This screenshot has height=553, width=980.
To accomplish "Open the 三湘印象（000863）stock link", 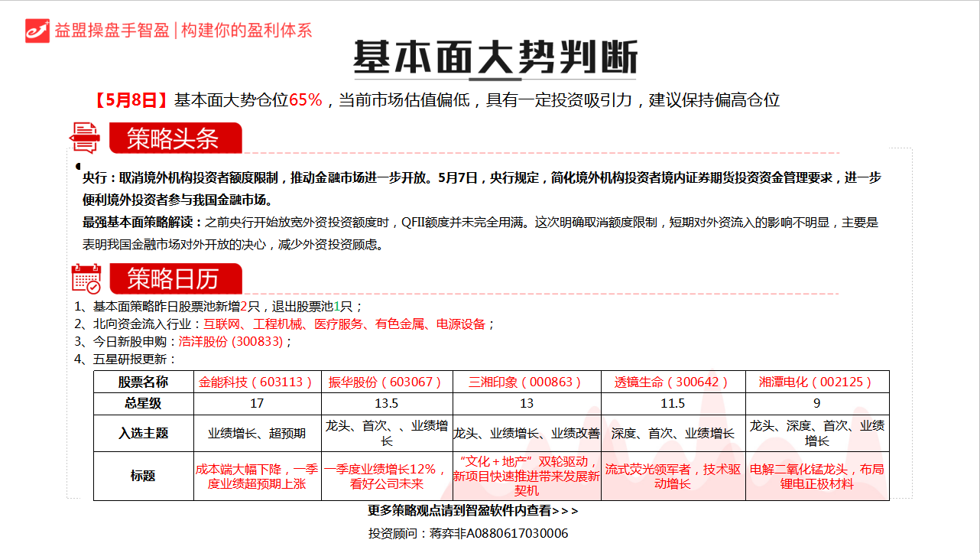I will (x=525, y=382).
